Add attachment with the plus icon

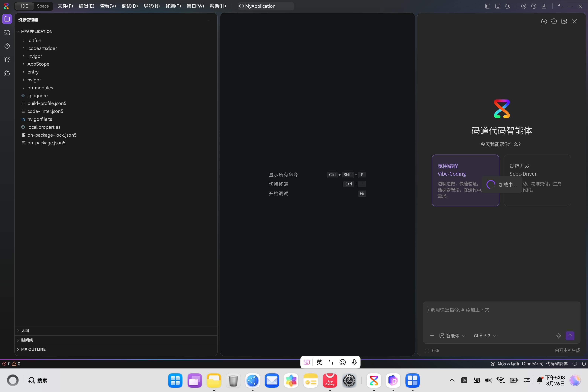[x=432, y=335]
